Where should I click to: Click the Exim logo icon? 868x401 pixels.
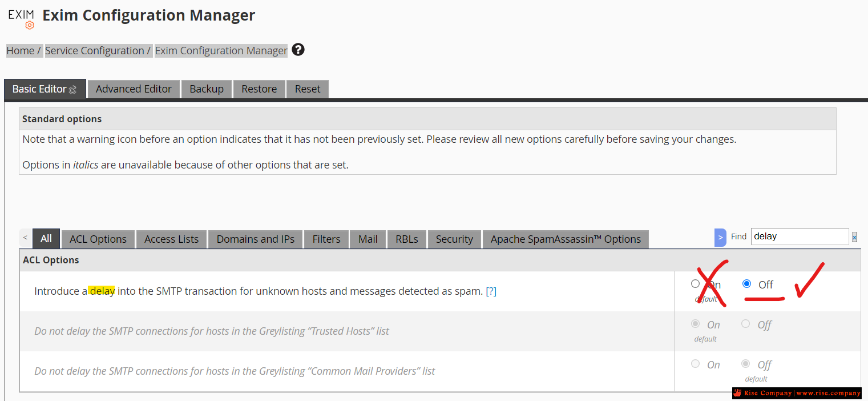[x=22, y=18]
